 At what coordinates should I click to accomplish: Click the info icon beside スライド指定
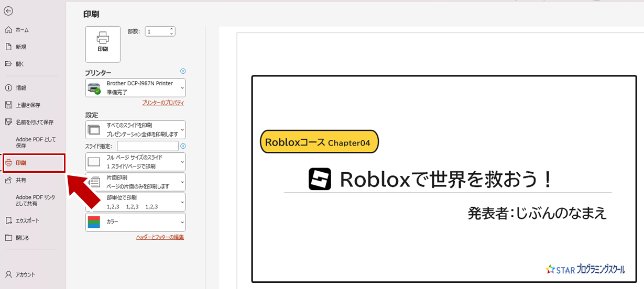point(183,146)
